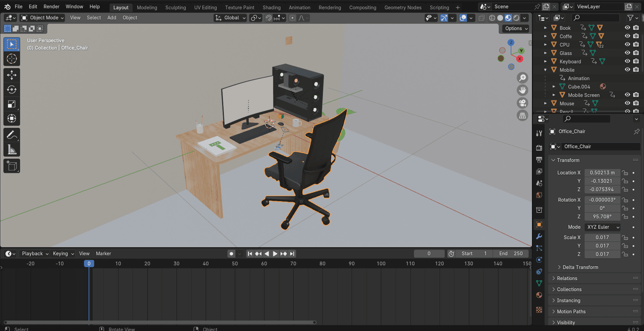Screen dimensions: 644x331
Task: Select the Rotate tool in the toolbar
Action: click(12, 90)
